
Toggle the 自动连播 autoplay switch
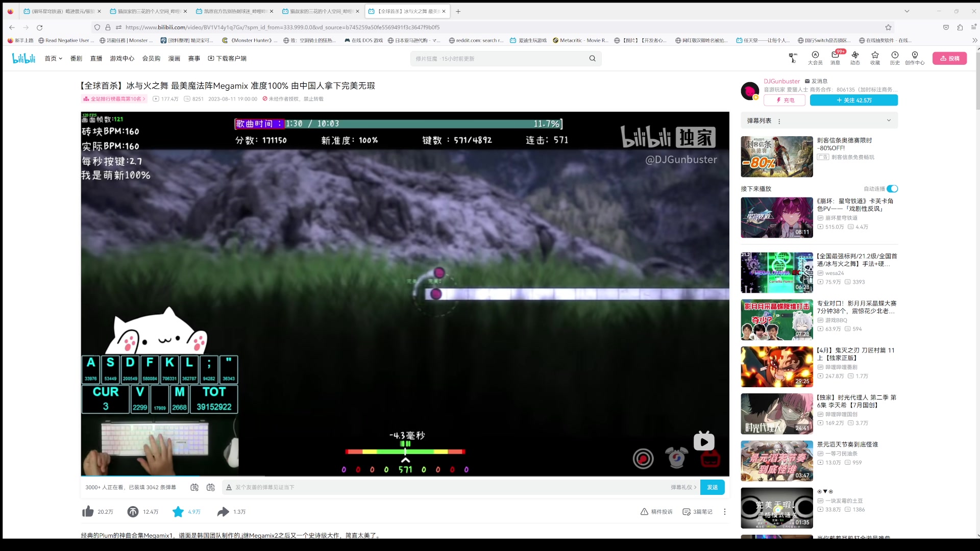click(x=892, y=189)
